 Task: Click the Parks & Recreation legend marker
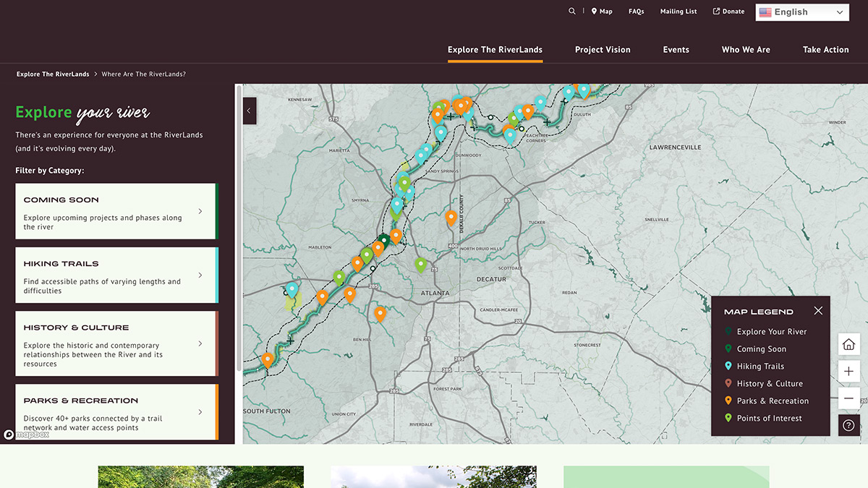click(x=728, y=401)
